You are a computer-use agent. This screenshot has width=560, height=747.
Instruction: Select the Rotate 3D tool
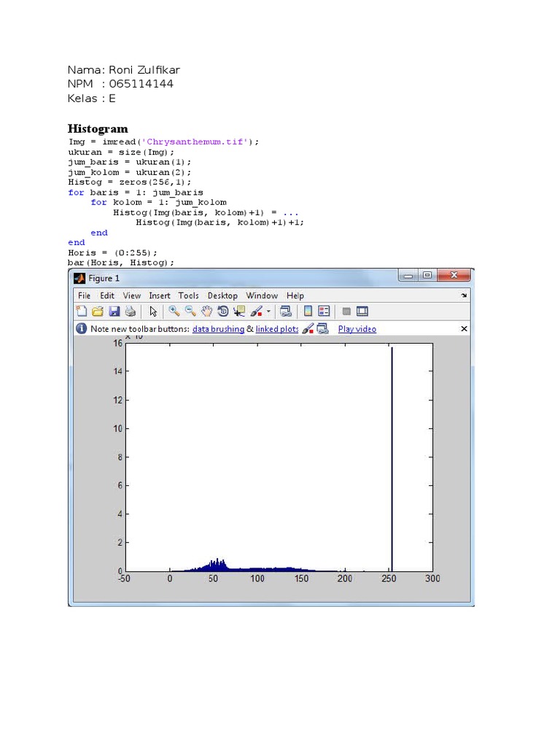pyautogui.click(x=223, y=311)
